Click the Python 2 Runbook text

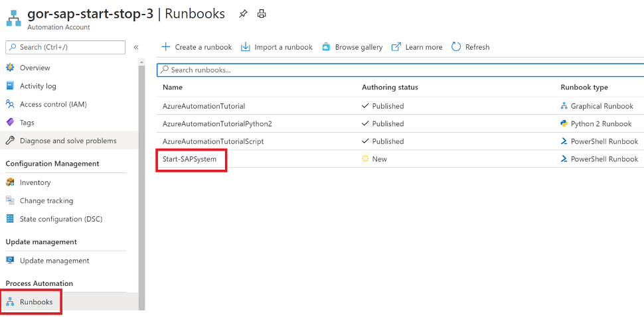coord(602,124)
